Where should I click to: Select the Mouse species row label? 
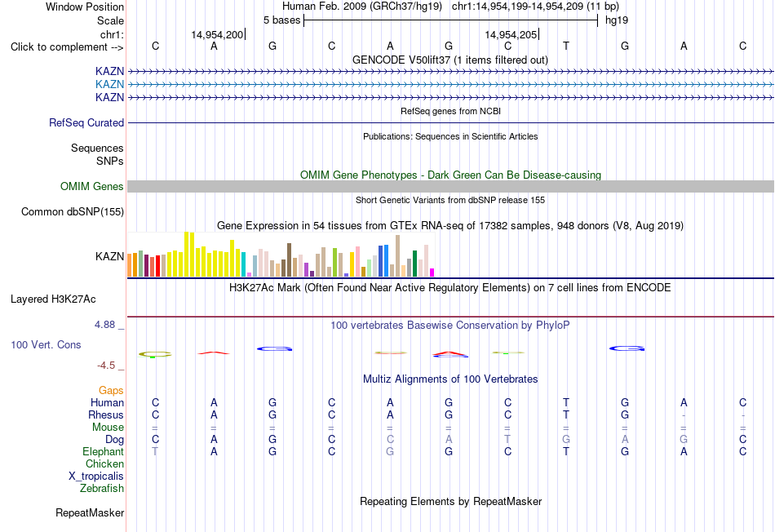click(108, 428)
